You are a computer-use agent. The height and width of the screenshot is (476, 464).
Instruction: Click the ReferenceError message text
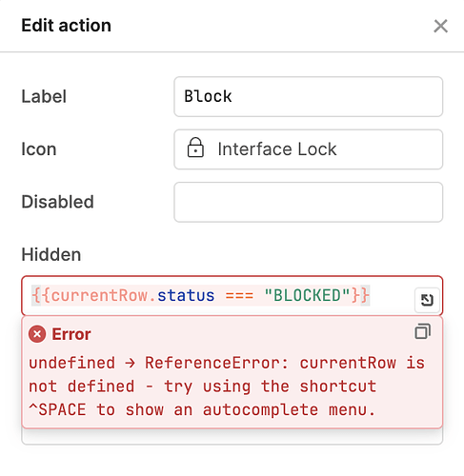coord(227,387)
